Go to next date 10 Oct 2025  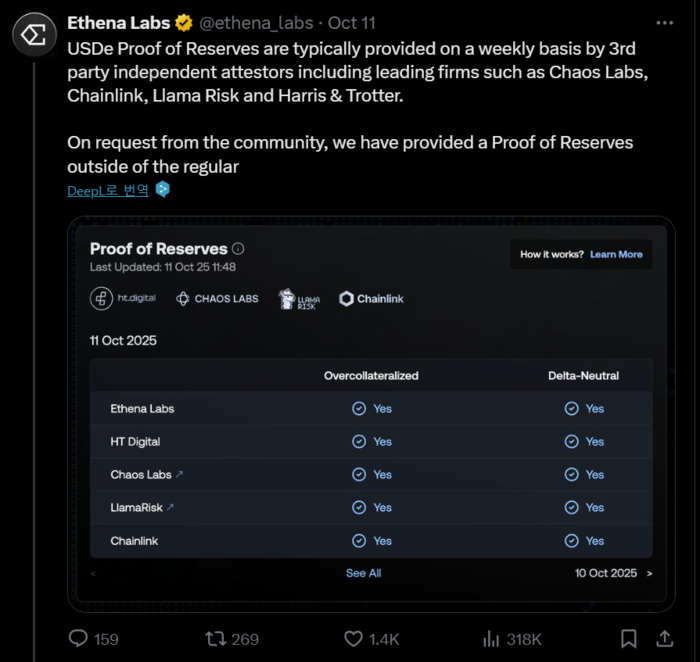[x=649, y=574]
